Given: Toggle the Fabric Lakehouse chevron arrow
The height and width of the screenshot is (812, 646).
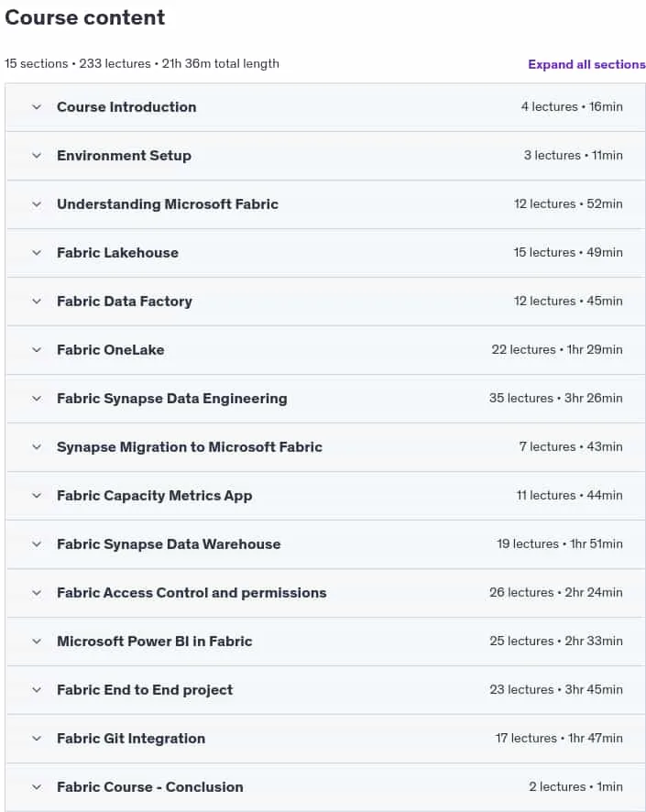Looking at the screenshot, I should pyautogui.click(x=37, y=253).
